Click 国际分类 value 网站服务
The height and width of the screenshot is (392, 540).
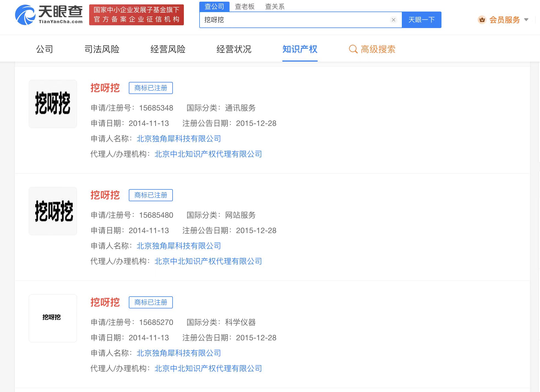tap(240, 215)
